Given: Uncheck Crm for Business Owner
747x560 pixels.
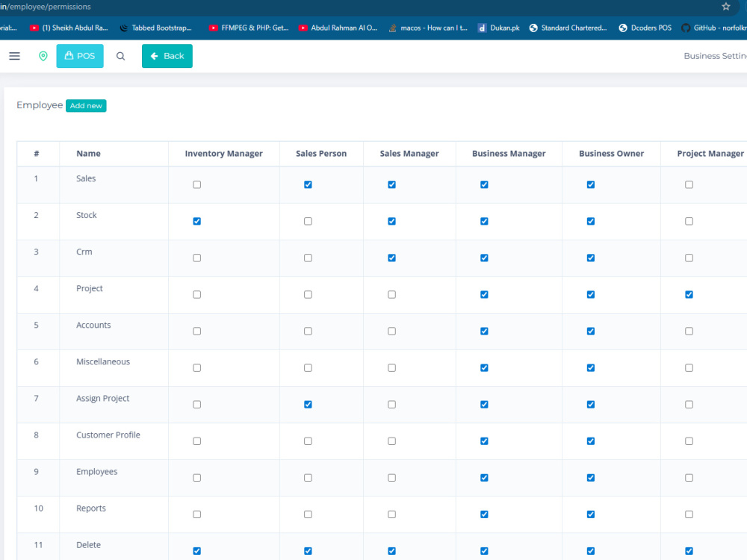Looking at the screenshot, I should click(591, 258).
